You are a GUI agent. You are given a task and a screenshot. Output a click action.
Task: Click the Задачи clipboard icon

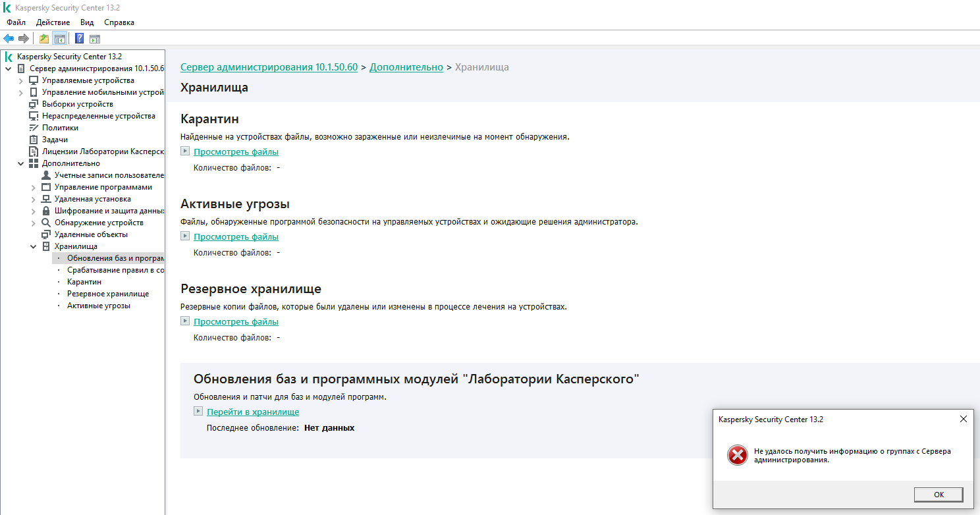coord(34,140)
